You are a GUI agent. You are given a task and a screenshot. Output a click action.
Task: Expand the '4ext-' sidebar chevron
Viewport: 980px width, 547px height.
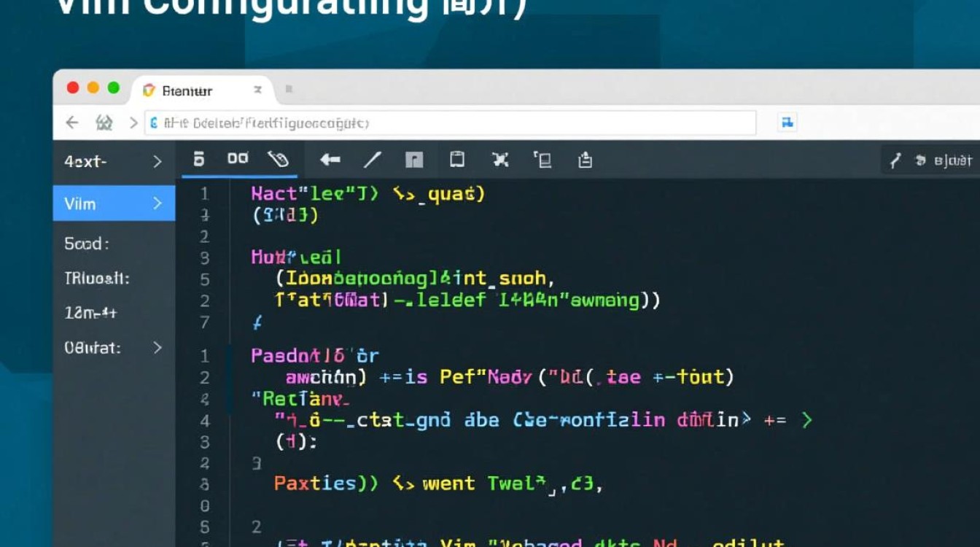coord(157,162)
